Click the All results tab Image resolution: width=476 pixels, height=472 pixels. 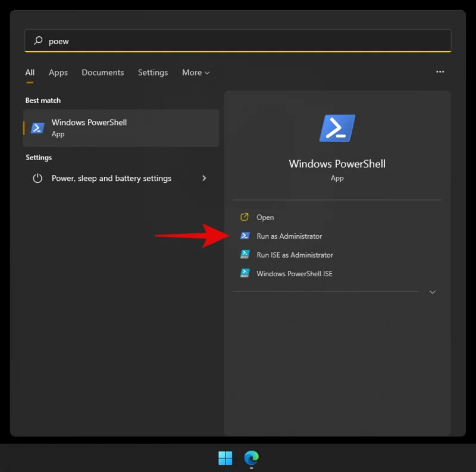[x=30, y=72]
